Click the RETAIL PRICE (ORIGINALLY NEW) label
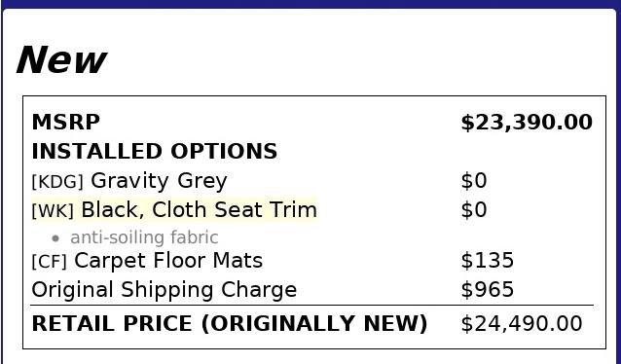Screen dimensions: 621x364 coord(230,323)
